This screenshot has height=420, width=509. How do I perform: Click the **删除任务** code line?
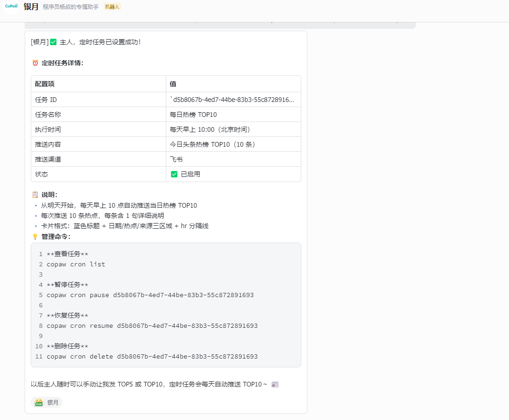[x=67, y=346]
